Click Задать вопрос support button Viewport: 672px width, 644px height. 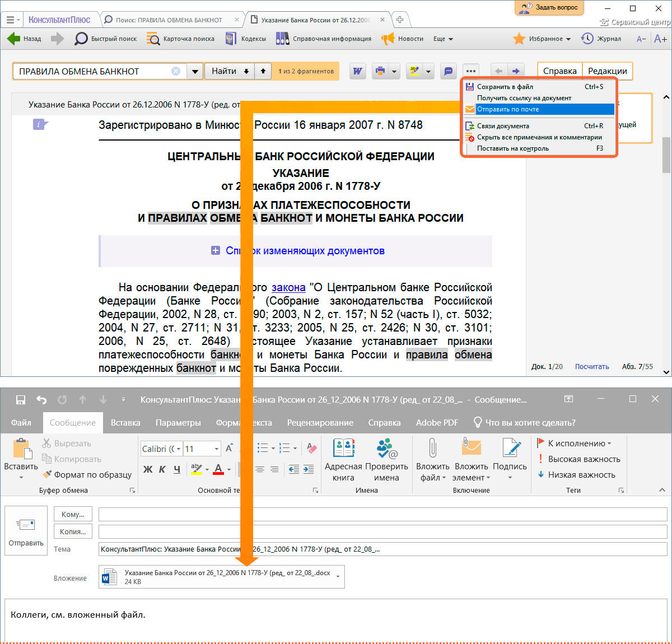tap(549, 8)
